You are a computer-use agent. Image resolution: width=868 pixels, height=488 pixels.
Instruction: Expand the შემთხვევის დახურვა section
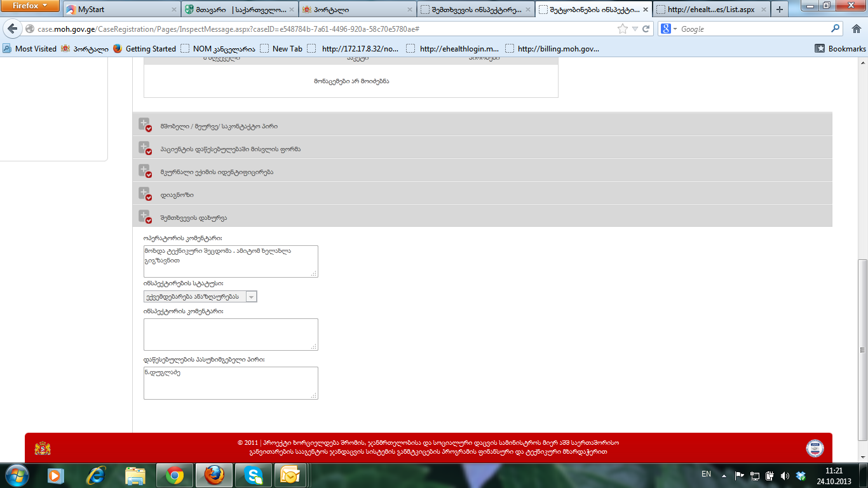pos(145,217)
